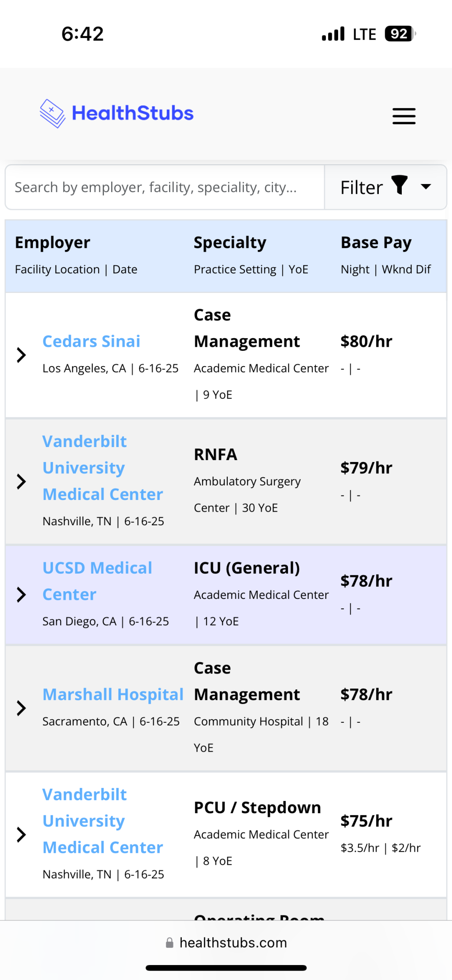This screenshot has height=980, width=452.
Task: Sort by the Base Pay column header
Action: point(376,243)
